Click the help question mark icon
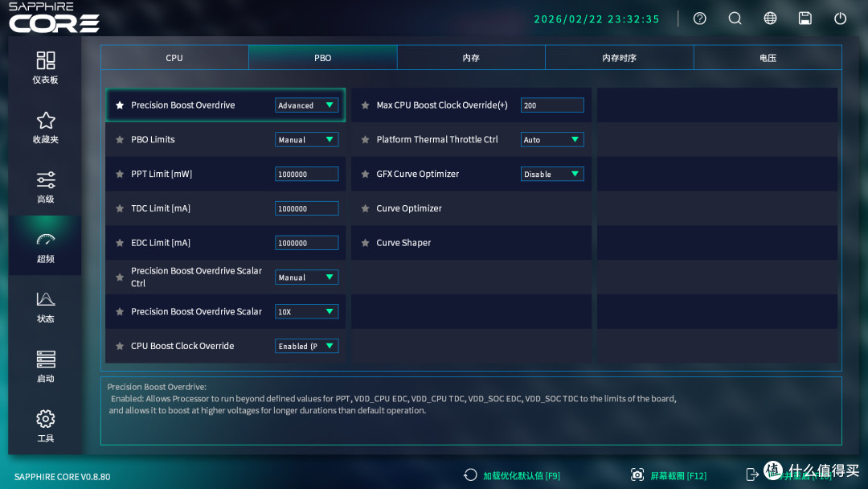 (x=700, y=18)
